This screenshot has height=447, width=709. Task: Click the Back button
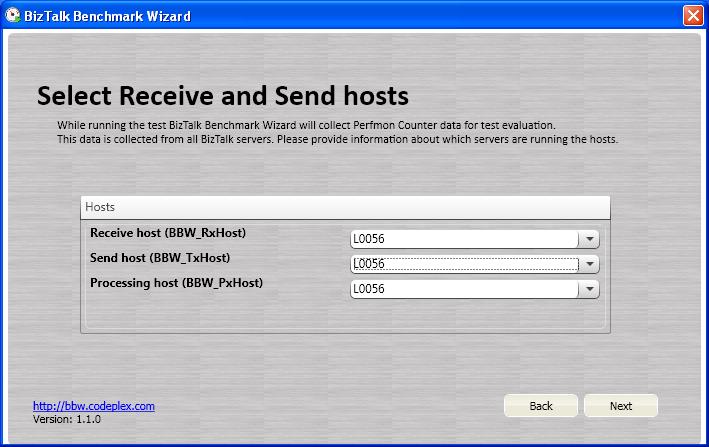[x=541, y=406]
